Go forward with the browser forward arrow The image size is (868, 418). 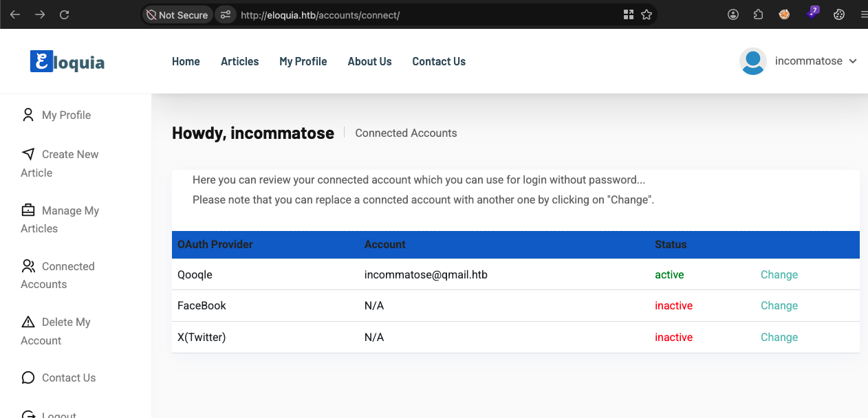[40, 14]
